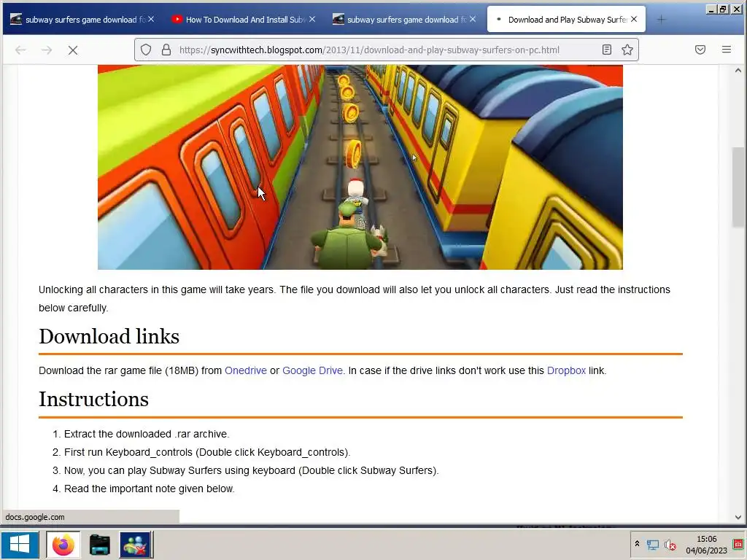This screenshot has width=747, height=560.
Task: Click the Firefox taskbar icon
Action: [x=63, y=545]
